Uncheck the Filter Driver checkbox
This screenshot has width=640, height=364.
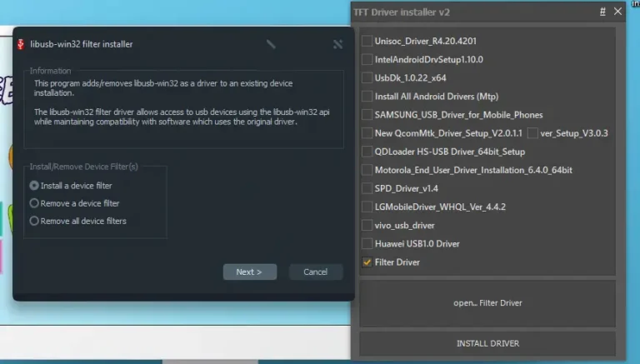pyautogui.click(x=367, y=262)
